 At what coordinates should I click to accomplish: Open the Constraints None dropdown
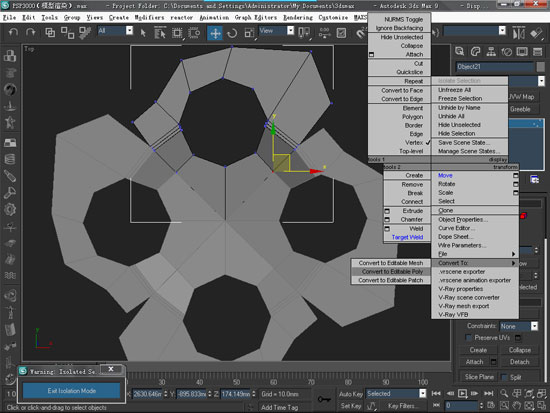coord(534,326)
